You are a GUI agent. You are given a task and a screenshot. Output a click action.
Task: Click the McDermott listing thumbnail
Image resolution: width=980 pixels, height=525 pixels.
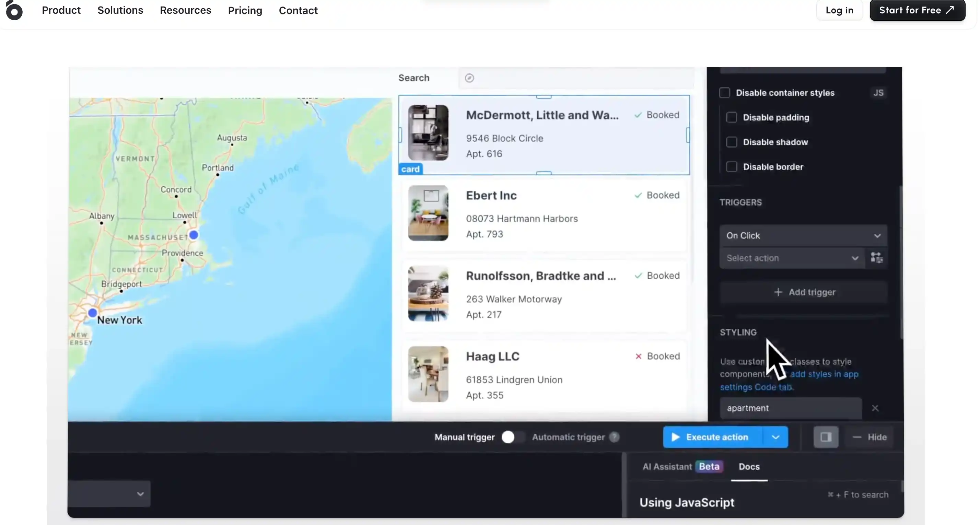428,132
